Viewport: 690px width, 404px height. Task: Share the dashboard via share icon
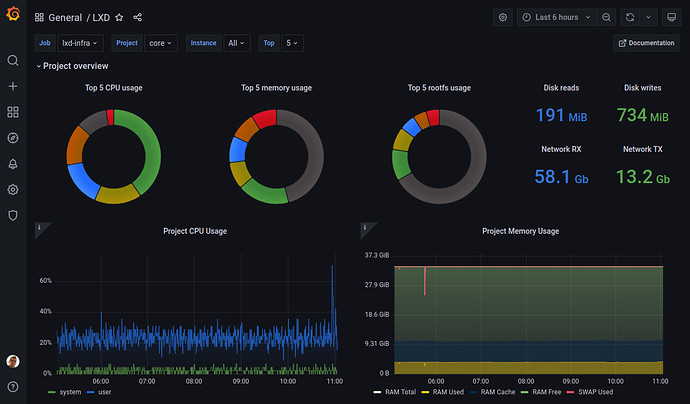(137, 17)
